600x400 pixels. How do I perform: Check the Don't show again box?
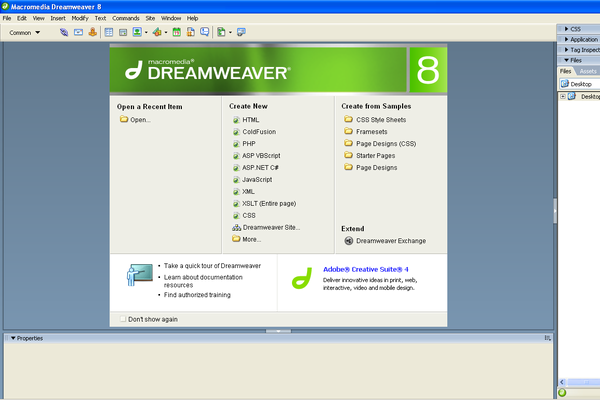click(122, 319)
